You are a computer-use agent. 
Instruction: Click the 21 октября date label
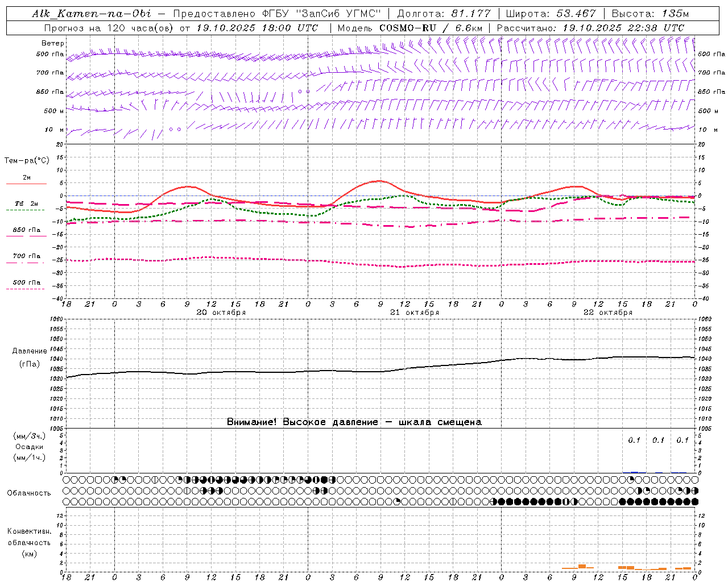pyautogui.click(x=414, y=313)
